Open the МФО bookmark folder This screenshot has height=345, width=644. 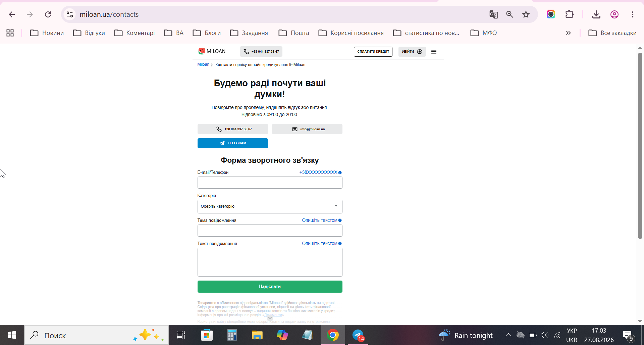coord(484,33)
